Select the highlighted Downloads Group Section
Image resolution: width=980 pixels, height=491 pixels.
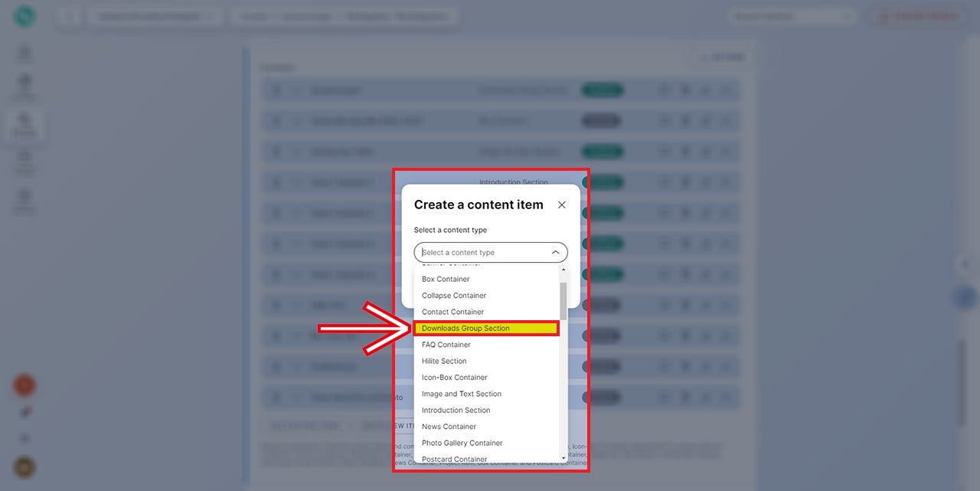(465, 329)
